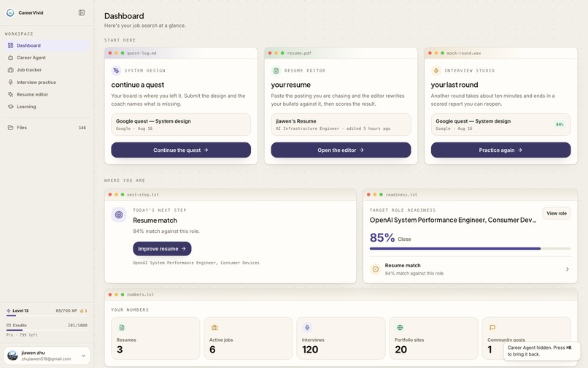The height and width of the screenshot is (368, 588).
Task: Open the Dashboard menu item
Action: [x=47, y=45]
